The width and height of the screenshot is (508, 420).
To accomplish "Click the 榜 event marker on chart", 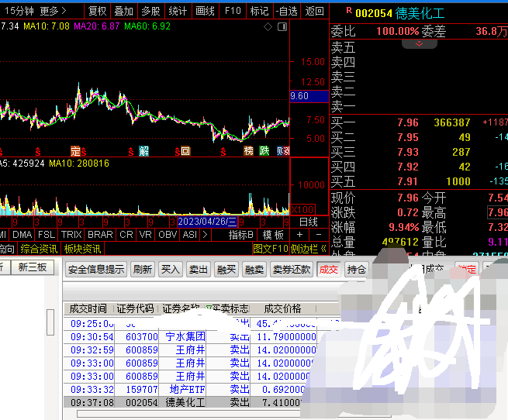I will (x=248, y=151).
